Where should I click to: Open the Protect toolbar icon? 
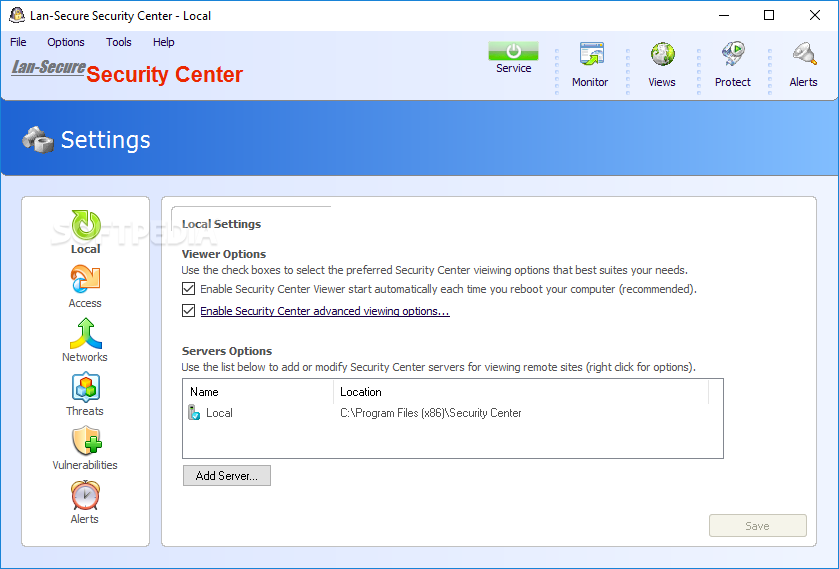pos(733,54)
